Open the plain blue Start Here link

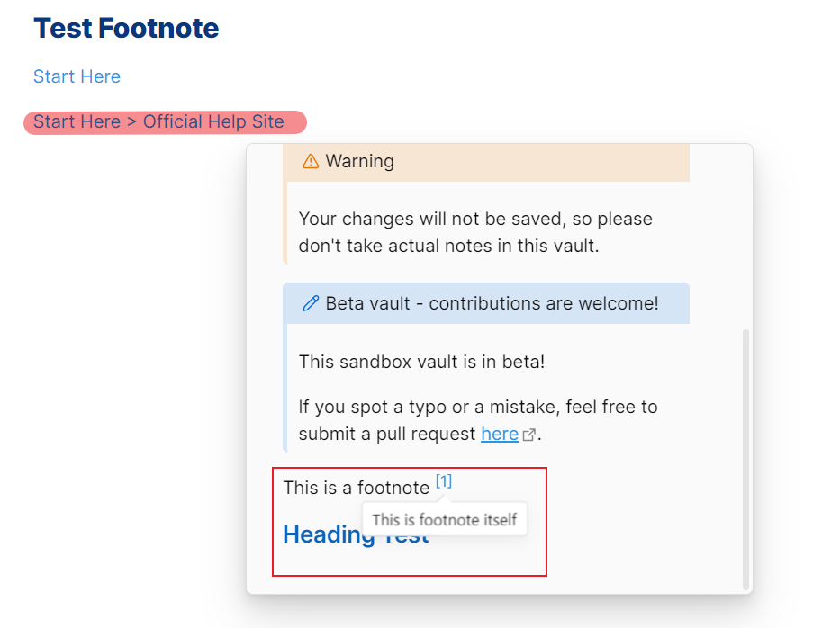coord(77,76)
